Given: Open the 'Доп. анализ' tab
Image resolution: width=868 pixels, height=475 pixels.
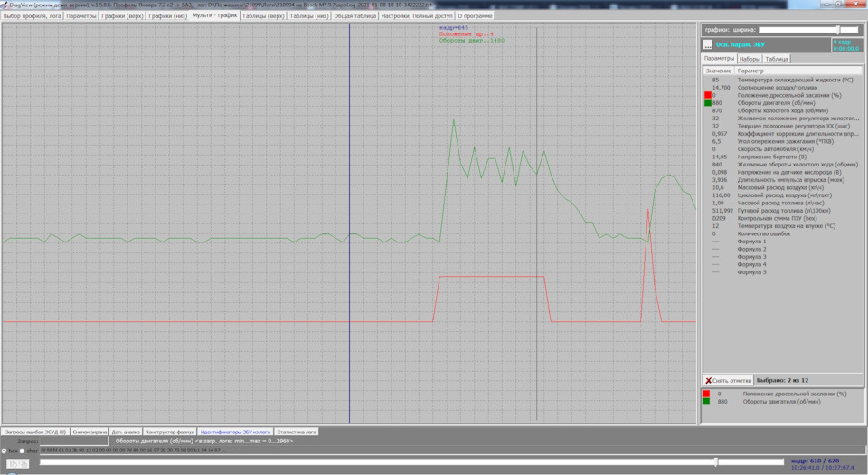Looking at the screenshot, I should tap(126, 432).
